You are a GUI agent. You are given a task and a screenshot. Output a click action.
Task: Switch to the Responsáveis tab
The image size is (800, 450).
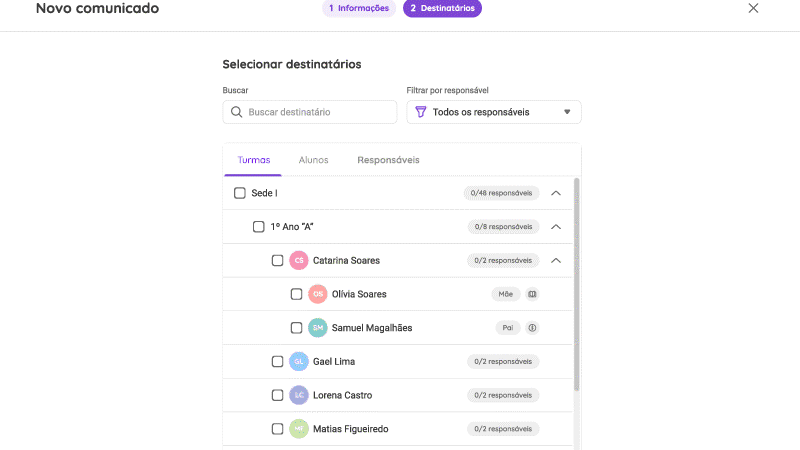point(388,160)
